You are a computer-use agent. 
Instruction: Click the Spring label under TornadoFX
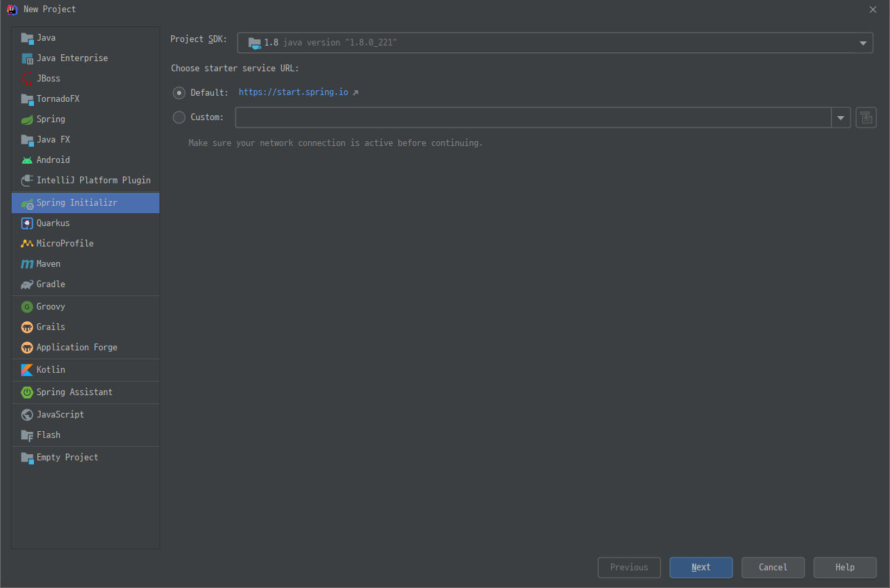click(51, 120)
